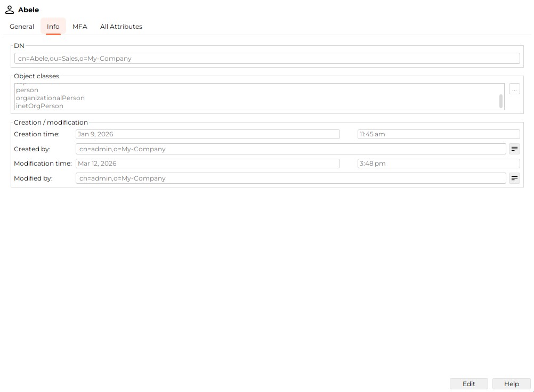Select the Info tab
Image resolution: width=534 pixels, height=392 pixels.
click(53, 27)
